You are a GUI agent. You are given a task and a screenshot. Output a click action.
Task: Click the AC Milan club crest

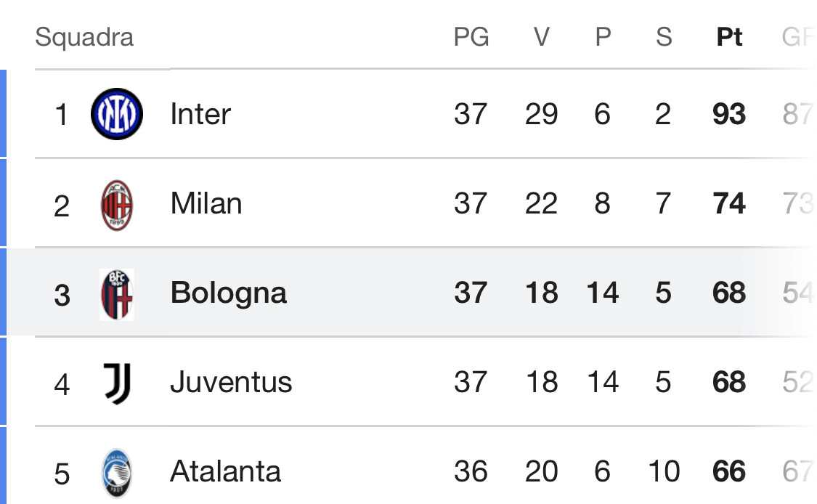point(117,205)
